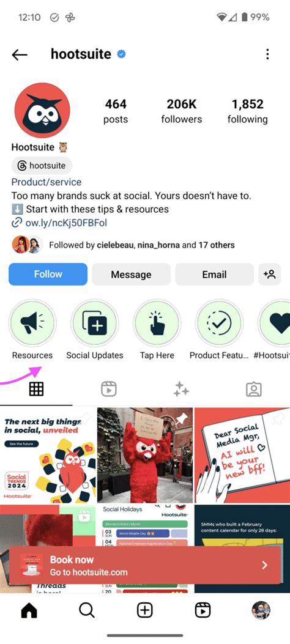Tap the create new post icon
Screen dimensions: 290x644
click(144, 610)
